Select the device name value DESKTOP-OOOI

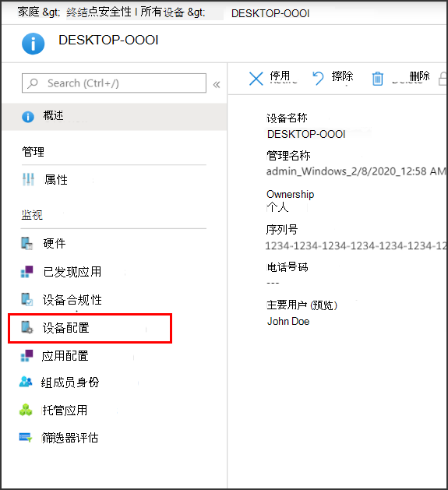(x=306, y=134)
